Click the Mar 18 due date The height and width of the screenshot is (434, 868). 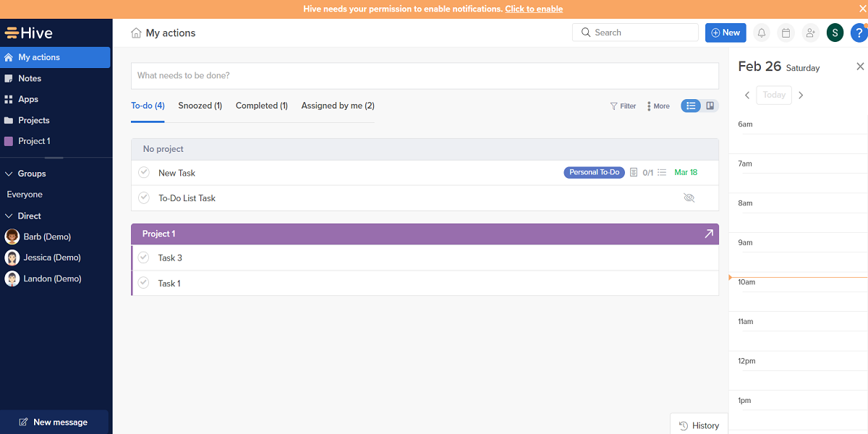point(686,172)
